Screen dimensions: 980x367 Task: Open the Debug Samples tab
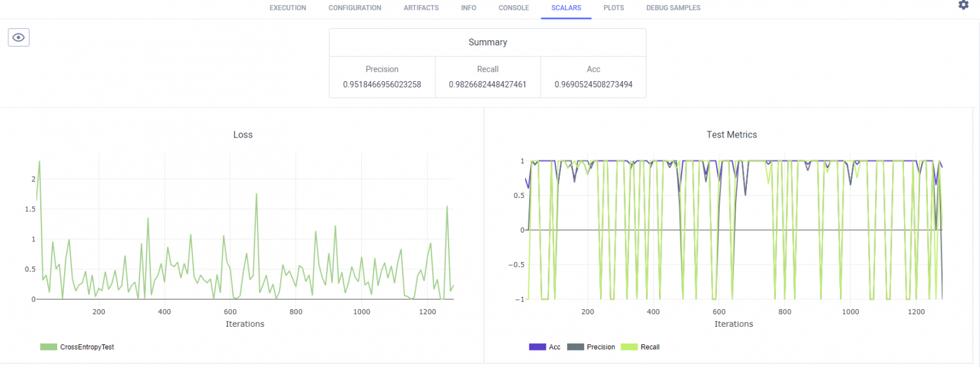pyautogui.click(x=673, y=8)
